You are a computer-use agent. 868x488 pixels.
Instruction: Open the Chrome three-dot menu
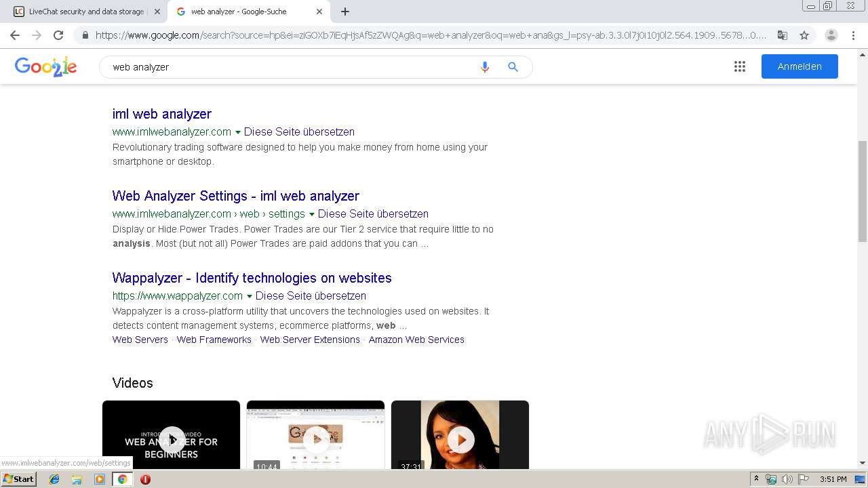[x=853, y=35]
